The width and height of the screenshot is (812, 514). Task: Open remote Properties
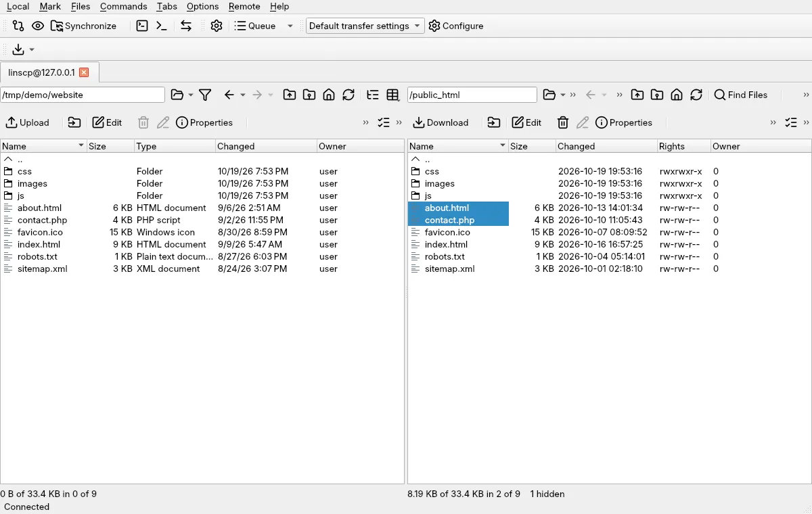pos(624,122)
